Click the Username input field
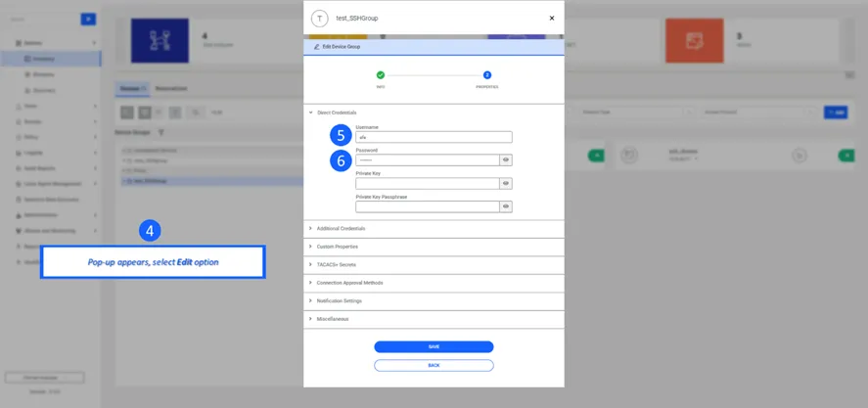 click(x=434, y=137)
